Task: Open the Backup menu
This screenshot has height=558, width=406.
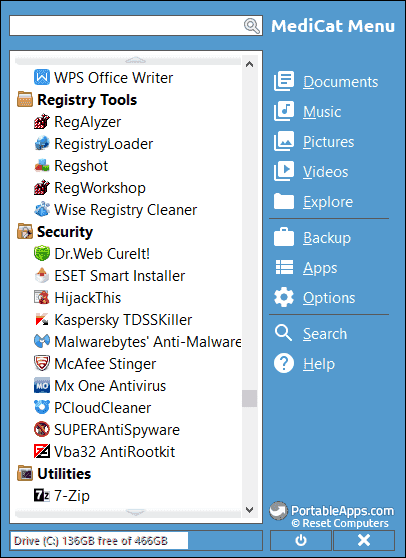Action: coord(327,238)
